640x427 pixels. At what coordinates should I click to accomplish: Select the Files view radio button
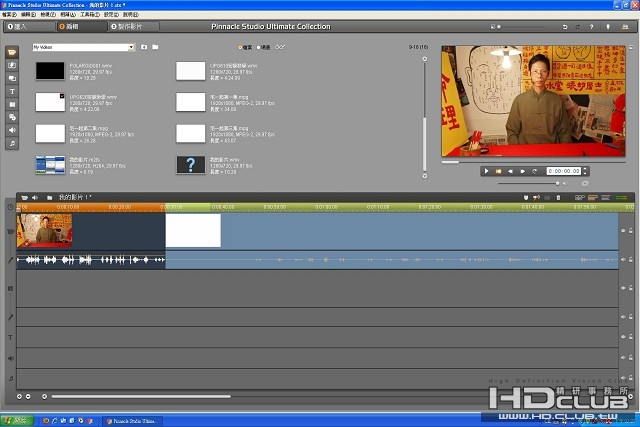[240, 47]
